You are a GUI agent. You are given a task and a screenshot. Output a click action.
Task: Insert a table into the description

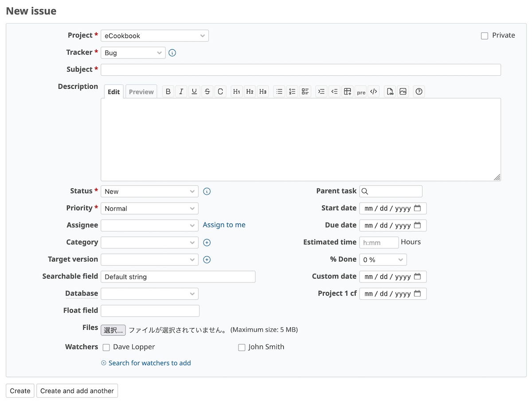[348, 91]
